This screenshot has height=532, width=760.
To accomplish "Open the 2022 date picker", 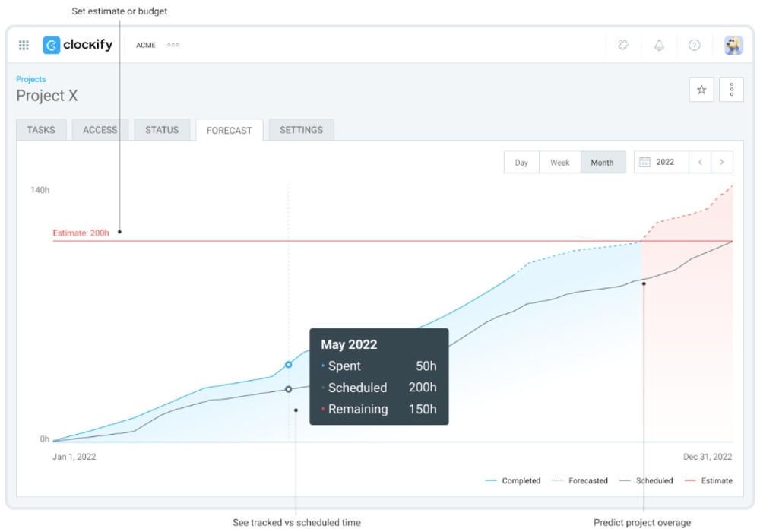I will click(x=661, y=162).
